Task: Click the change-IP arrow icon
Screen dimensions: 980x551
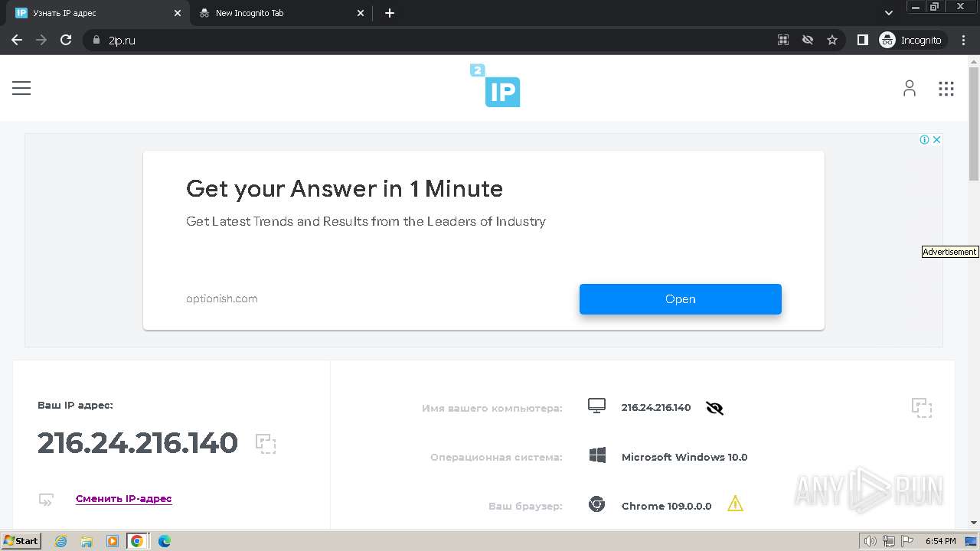Action: 46,500
